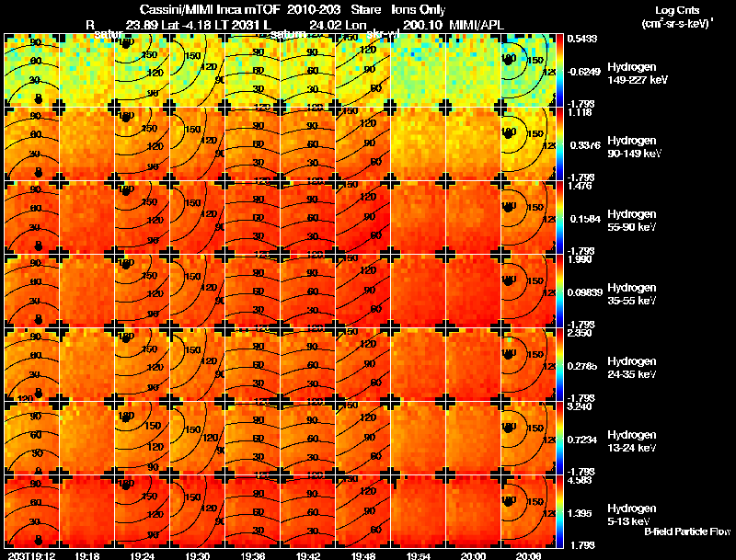This screenshot has height=560, width=736.
Task: Click the Hydrogen 149-227 keV row label
Action: point(637,74)
